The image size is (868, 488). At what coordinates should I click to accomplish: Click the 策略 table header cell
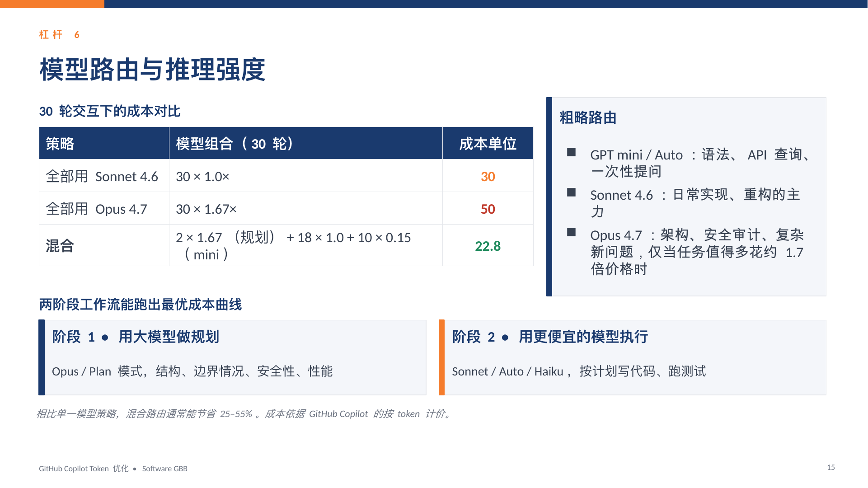click(x=104, y=143)
